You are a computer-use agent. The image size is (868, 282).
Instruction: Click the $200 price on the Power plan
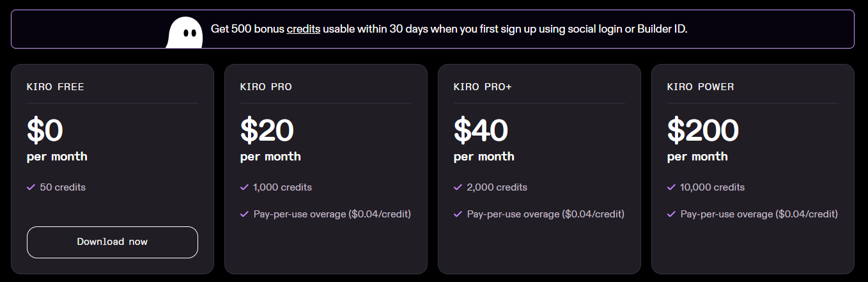702,130
